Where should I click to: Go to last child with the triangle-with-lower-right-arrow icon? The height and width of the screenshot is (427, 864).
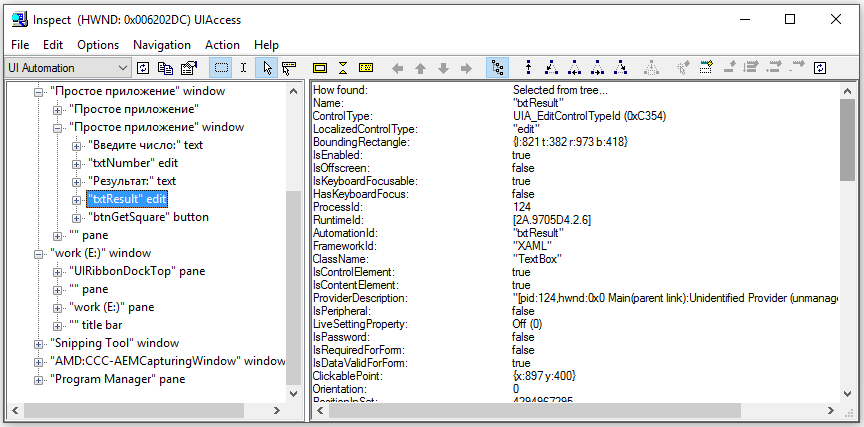[620, 68]
